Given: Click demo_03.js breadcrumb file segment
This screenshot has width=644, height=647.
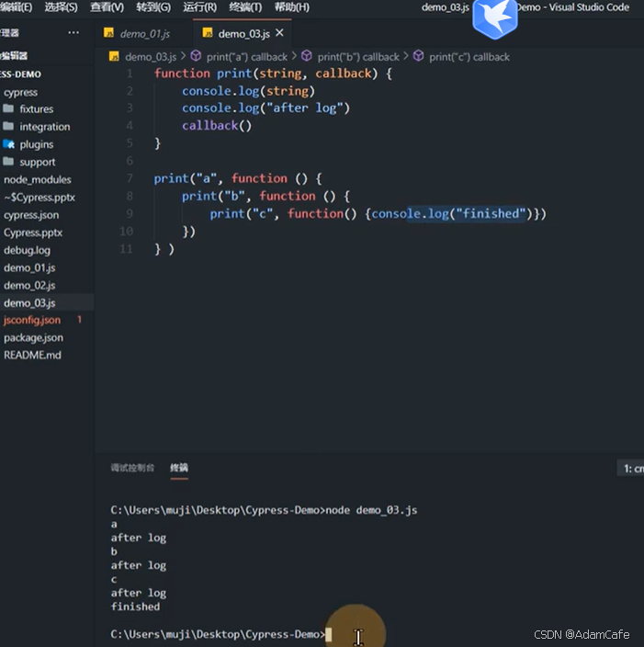Looking at the screenshot, I should [x=151, y=57].
